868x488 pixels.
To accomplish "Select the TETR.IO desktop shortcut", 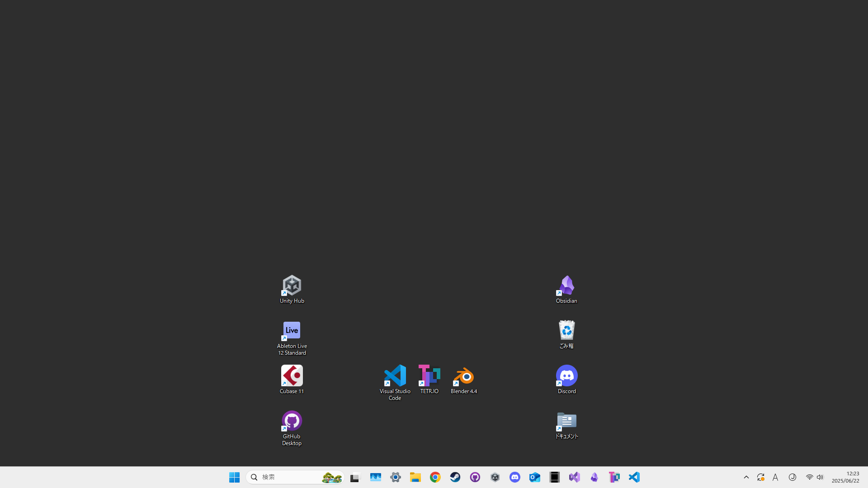I will click(x=429, y=380).
